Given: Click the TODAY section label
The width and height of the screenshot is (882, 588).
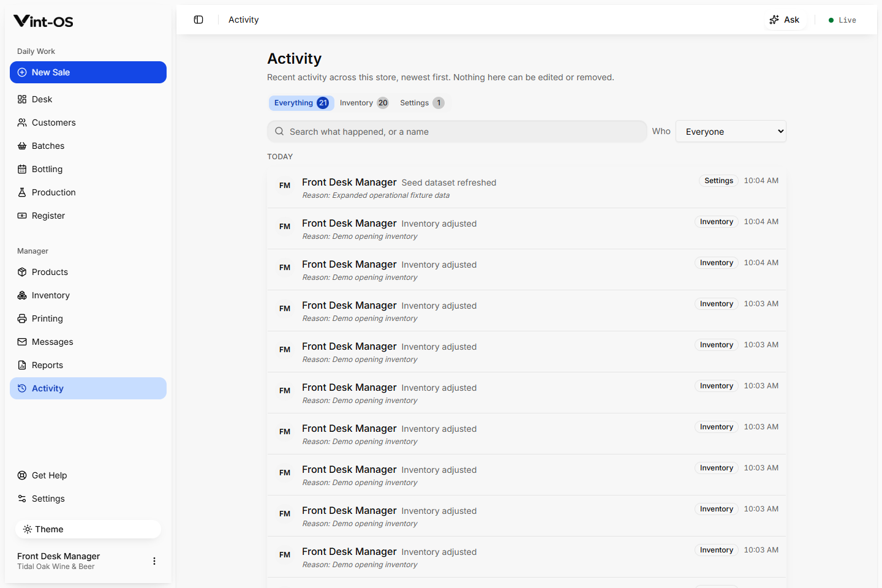Looking at the screenshot, I should [280, 157].
